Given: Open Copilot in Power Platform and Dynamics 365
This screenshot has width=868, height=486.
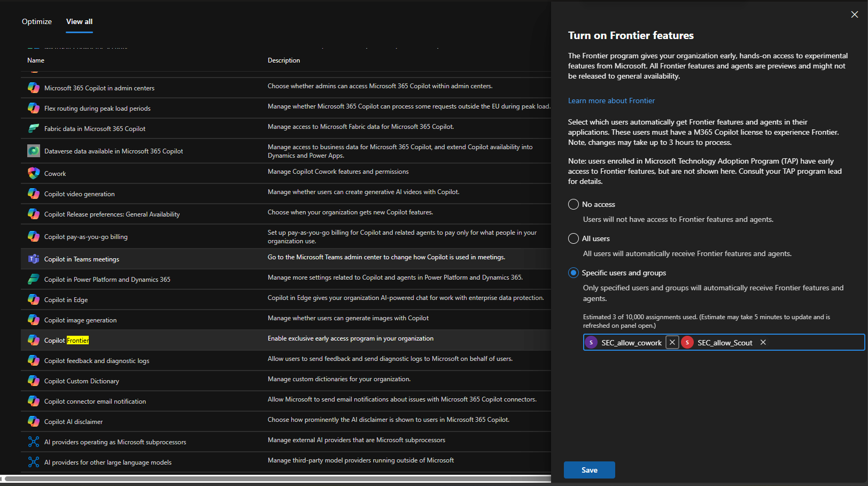Looking at the screenshot, I should point(107,279).
